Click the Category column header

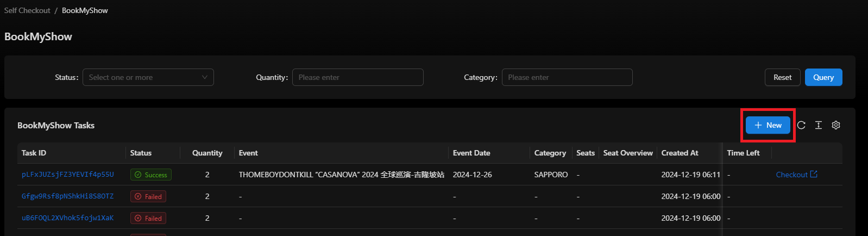550,153
